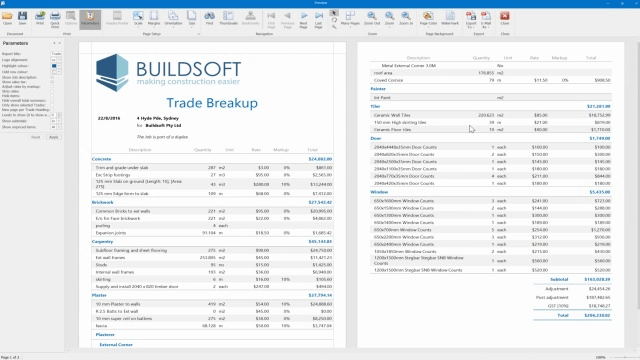The image size is (640, 360).
Task: Toggle Show sales tax checkbox
Action: pyautogui.click(x=52, y=82)
